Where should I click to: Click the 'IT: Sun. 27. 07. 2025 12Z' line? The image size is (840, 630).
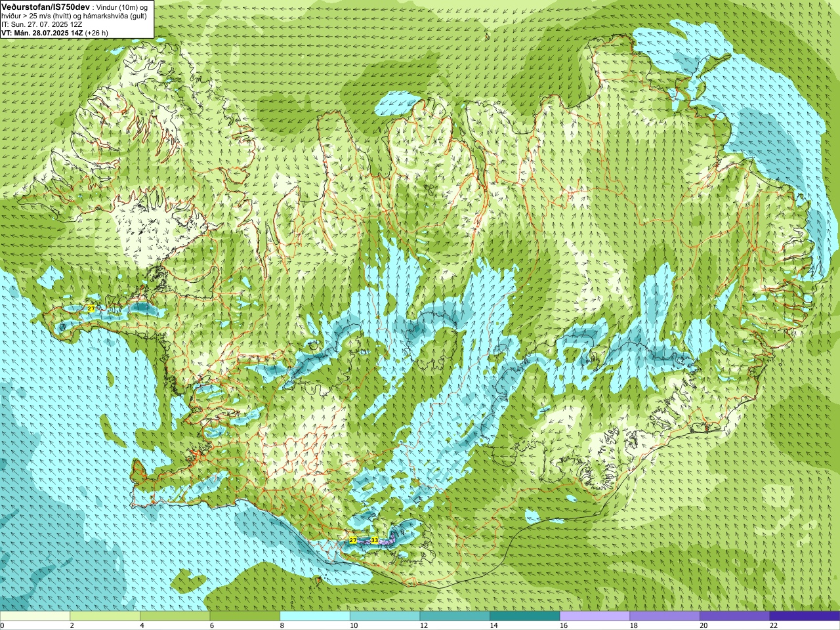click(x=41, y=24)
